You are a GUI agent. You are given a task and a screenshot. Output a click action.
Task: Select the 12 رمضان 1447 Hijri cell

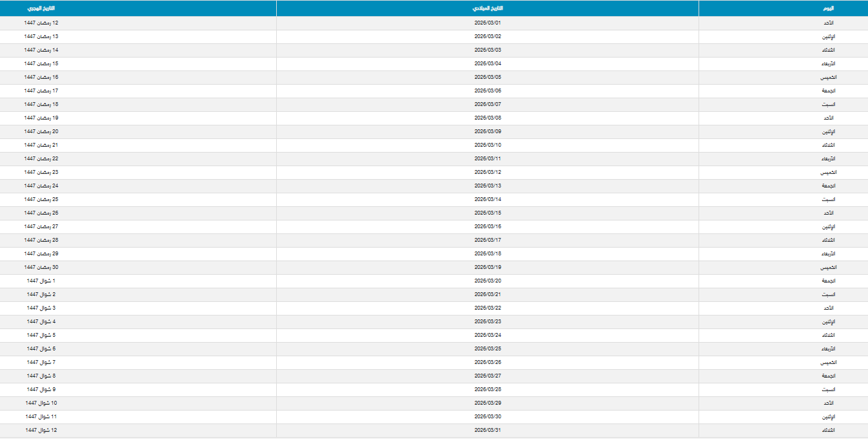point(41,23)
